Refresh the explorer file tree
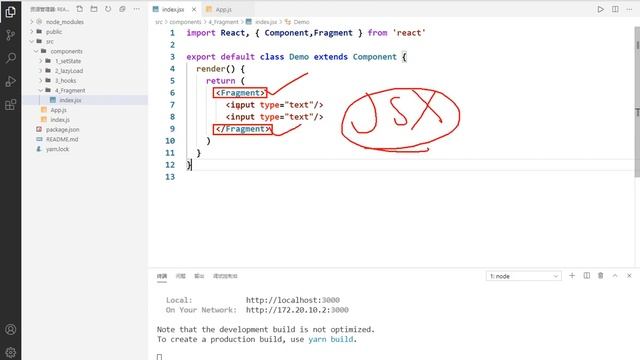 point(108,9)
